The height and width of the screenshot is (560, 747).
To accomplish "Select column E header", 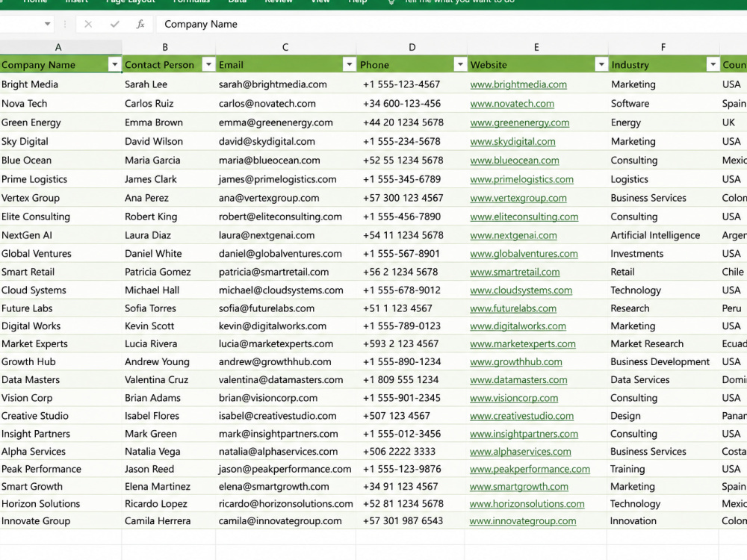I will [536, 47].
